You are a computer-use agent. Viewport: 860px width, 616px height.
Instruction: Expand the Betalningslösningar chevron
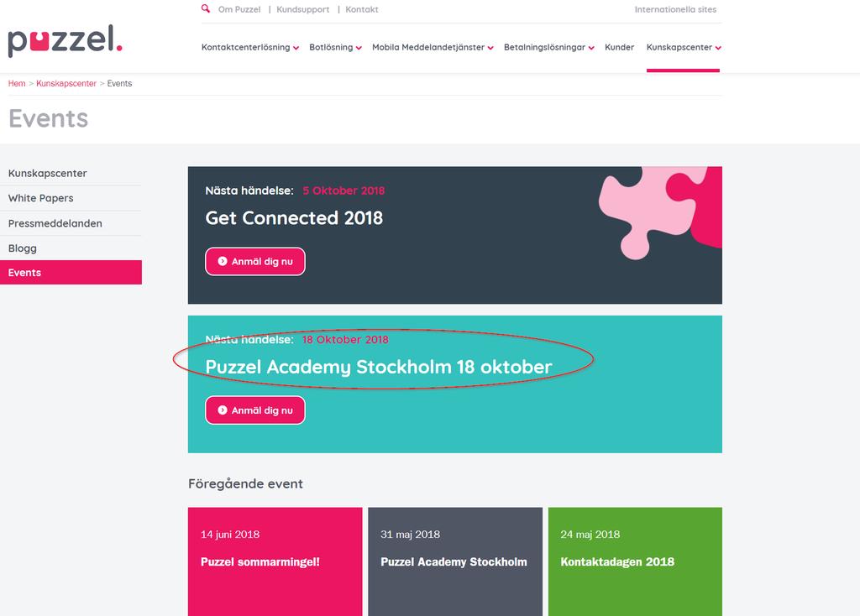tap(591, 48)
